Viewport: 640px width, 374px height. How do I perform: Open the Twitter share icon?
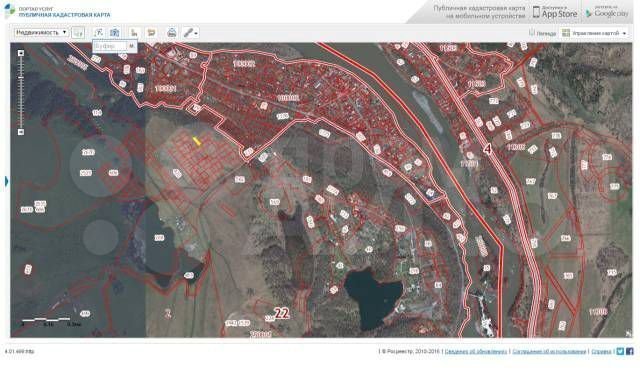[620, 351]
